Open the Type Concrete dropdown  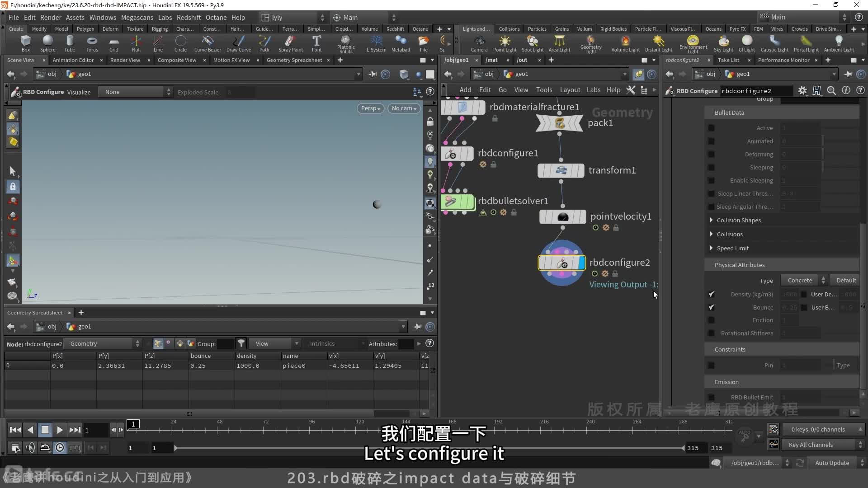tap(804, 280)
